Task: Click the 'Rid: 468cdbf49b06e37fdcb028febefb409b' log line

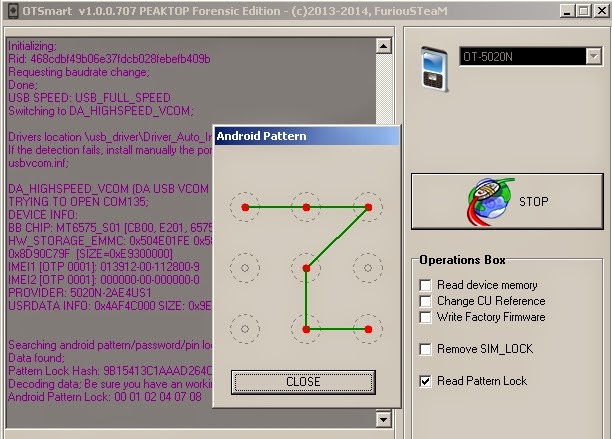Action: coord(109,59)
